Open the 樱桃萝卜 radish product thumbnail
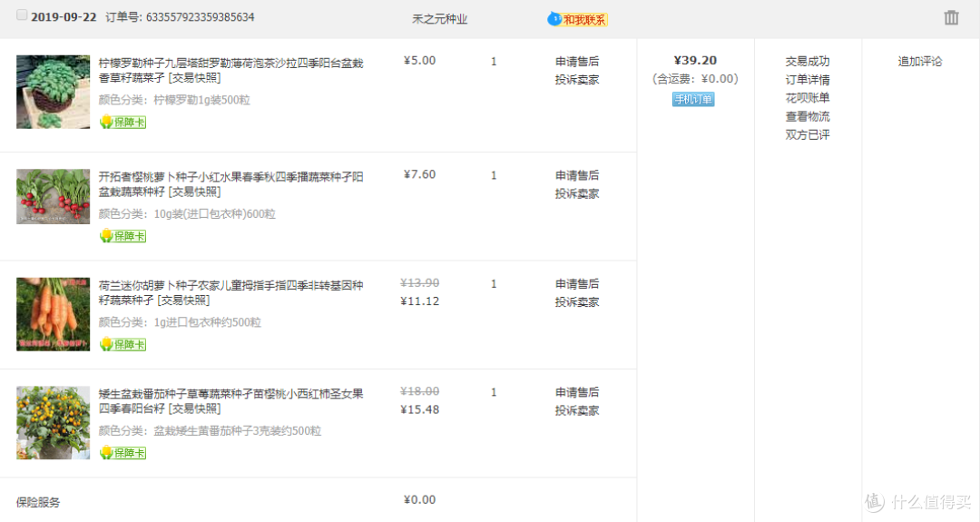The image size is (980, 522). (54, 196)
